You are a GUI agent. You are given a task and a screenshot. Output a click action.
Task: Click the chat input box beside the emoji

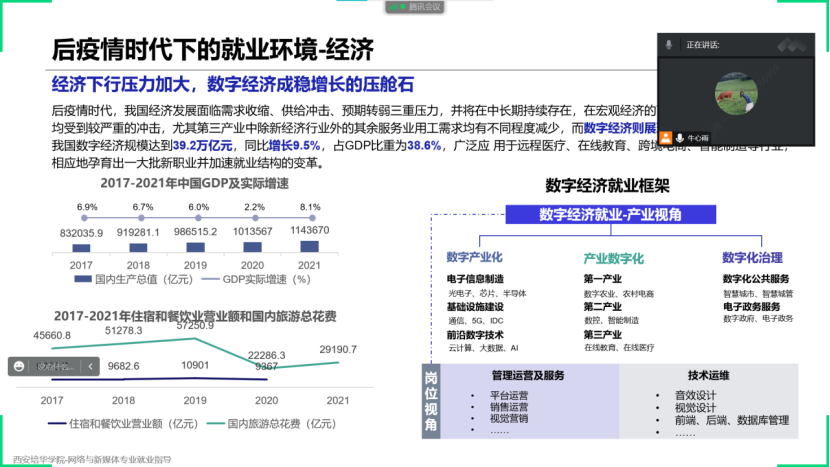(52, 367)
